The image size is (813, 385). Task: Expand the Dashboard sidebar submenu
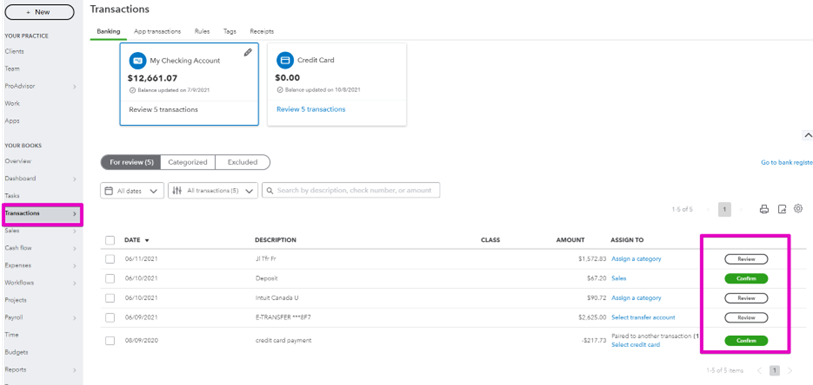pos(74,179)
